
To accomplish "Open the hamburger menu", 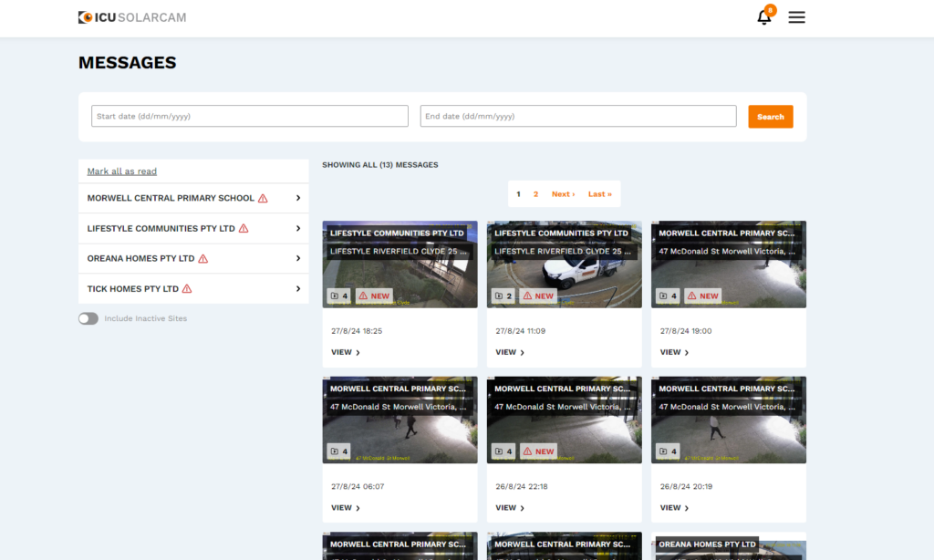I will 796,17.
